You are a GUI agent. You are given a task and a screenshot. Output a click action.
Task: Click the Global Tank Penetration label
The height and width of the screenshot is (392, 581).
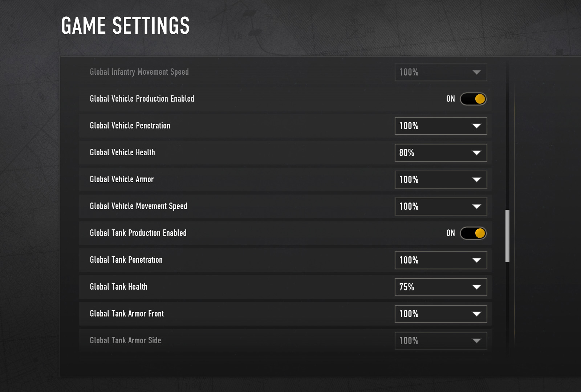(x=126, y=260)
